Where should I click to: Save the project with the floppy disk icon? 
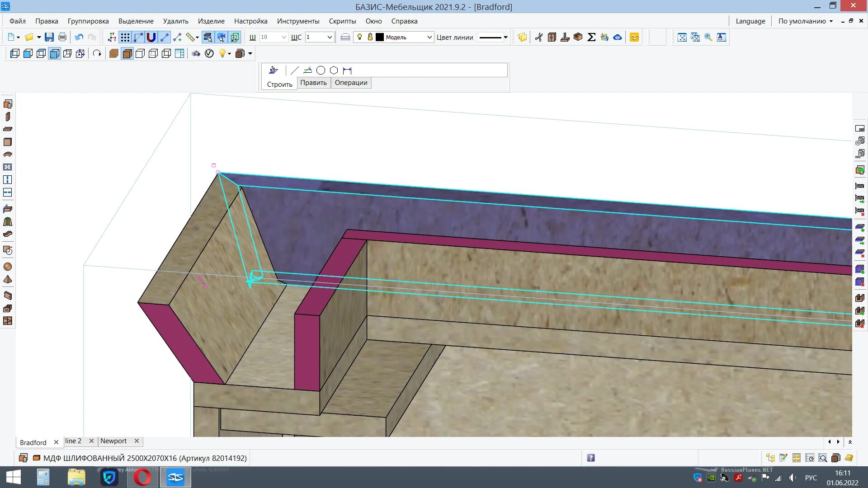(49, 38)
